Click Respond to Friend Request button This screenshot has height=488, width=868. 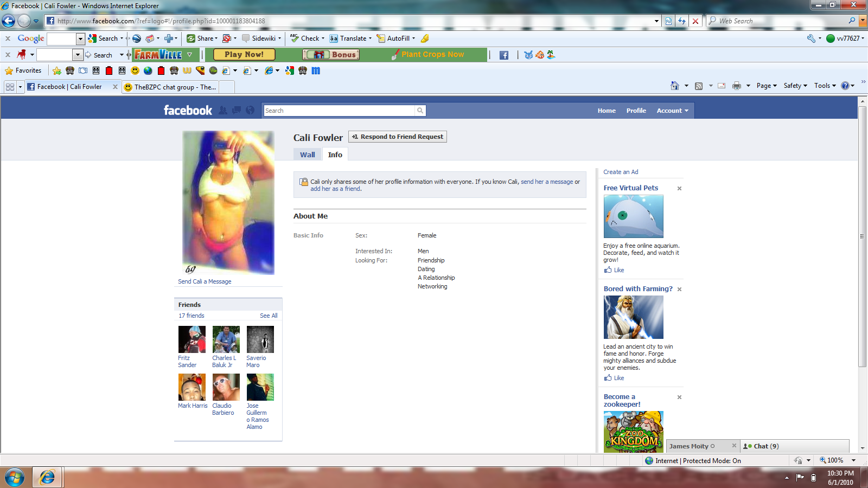coord(397,137)
